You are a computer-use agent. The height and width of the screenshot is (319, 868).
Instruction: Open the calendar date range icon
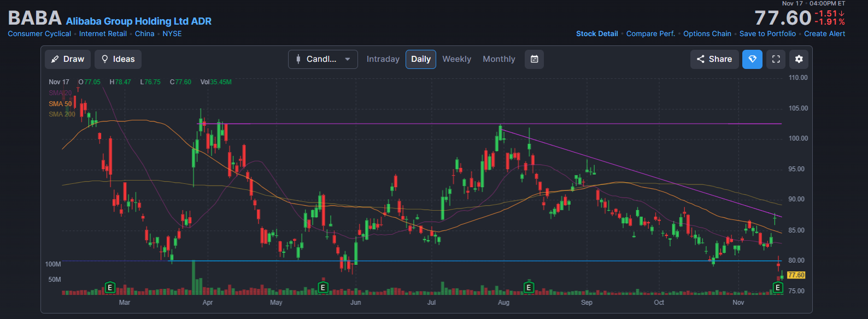(x=535, y=59)
